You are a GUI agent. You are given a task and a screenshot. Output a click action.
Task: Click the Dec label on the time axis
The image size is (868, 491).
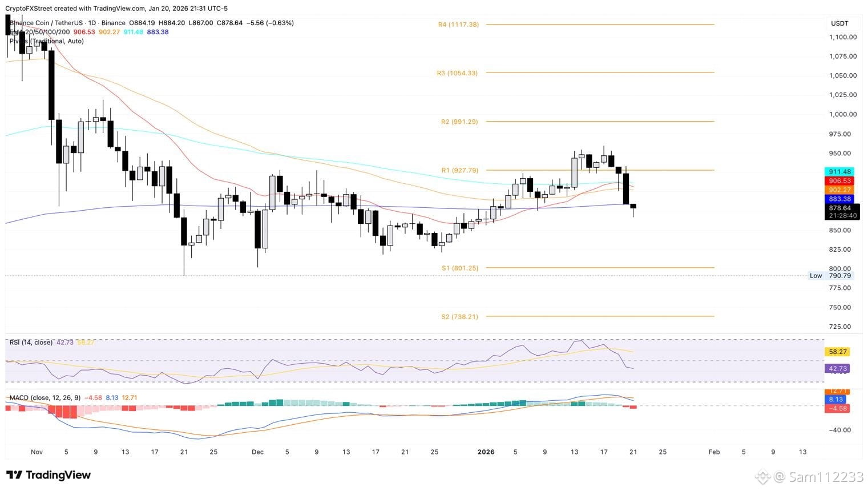click(258, 452)
